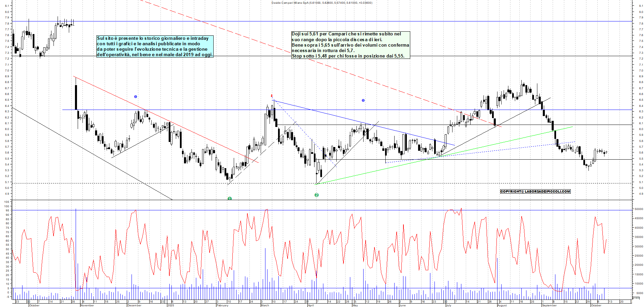Click the green circle marker numbered 2
644x307 pixels.
pos(317,195)
